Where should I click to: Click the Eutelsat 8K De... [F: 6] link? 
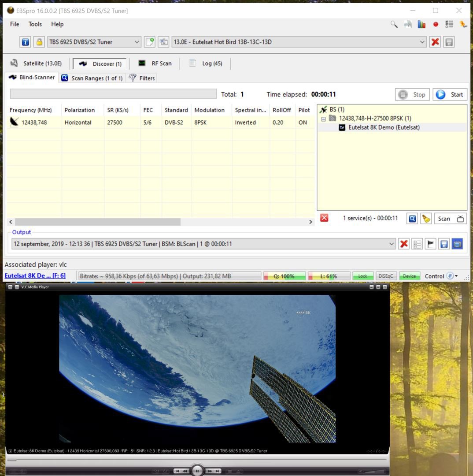(x=35, y=276)
